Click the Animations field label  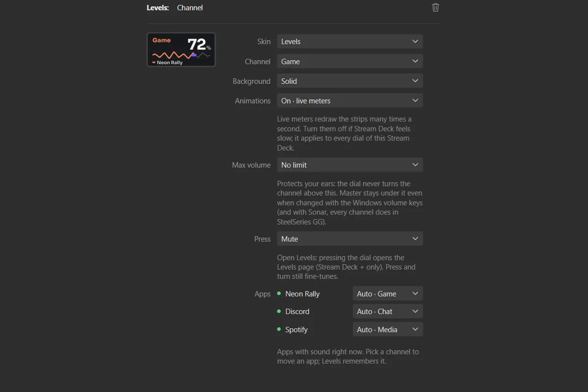tap(253, 101)
